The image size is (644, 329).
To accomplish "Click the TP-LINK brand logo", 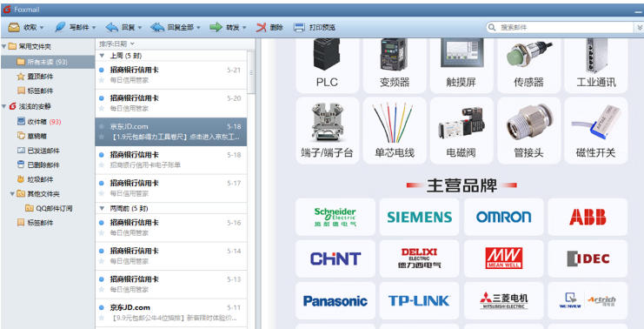I will point(420,301).
